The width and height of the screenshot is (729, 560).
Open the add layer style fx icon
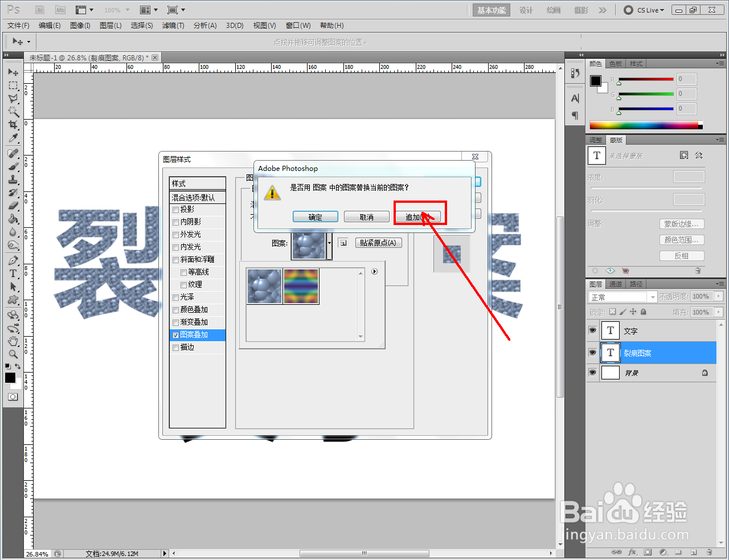632,553
